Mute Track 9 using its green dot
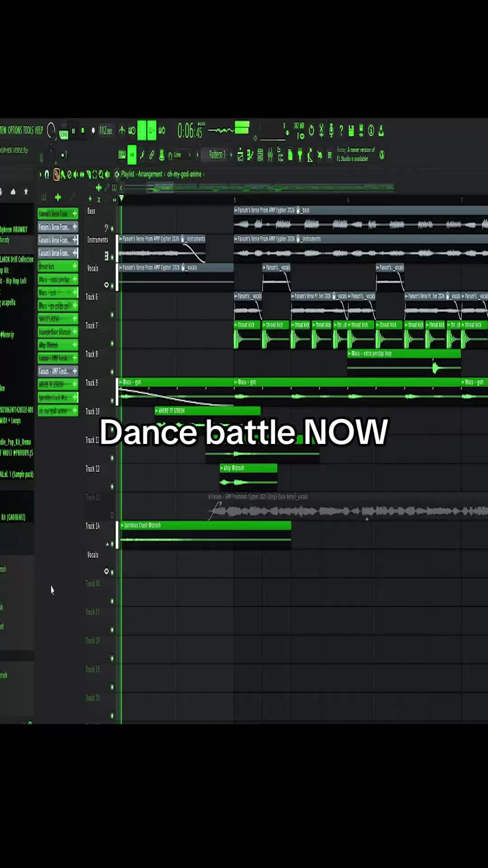488x868 pixels. pos(112,401)
